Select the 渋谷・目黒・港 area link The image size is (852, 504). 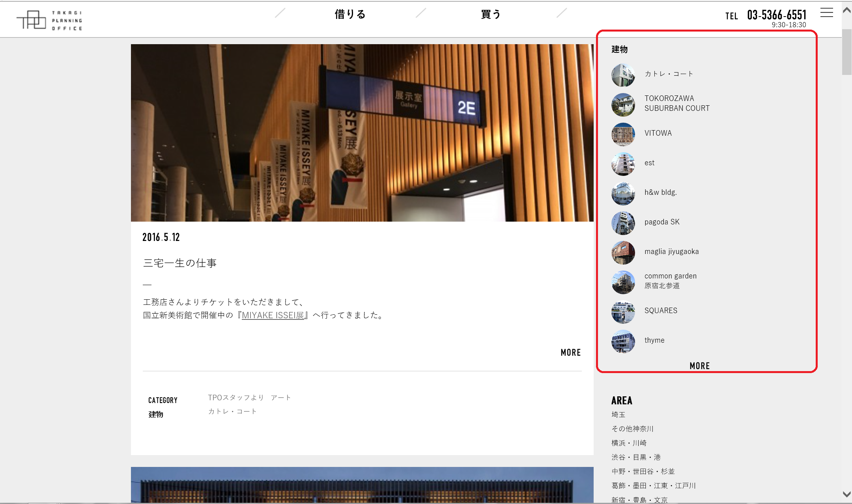coord(636,457)
